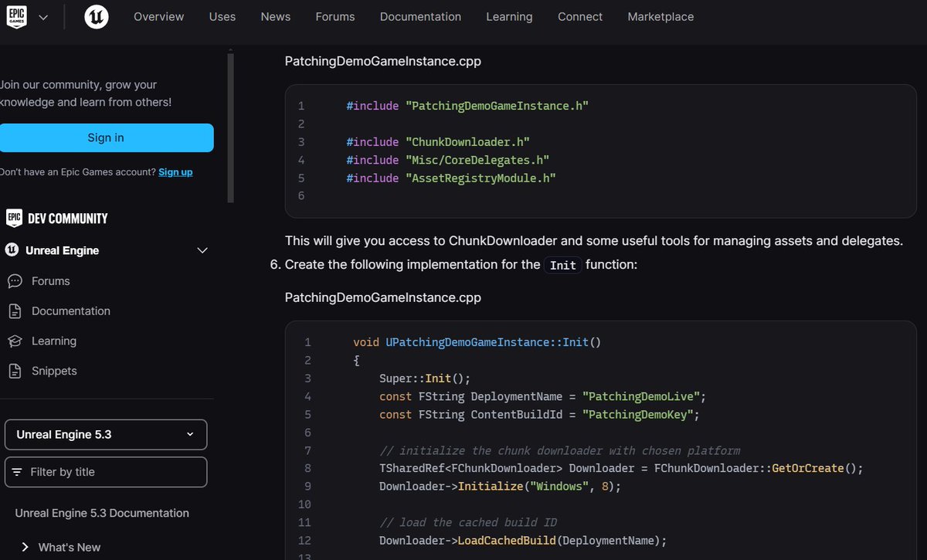Open Unreal Engine 5.3 Documentation tree item
The height and width of the screenshot is (560, 927).
point(102,513)
